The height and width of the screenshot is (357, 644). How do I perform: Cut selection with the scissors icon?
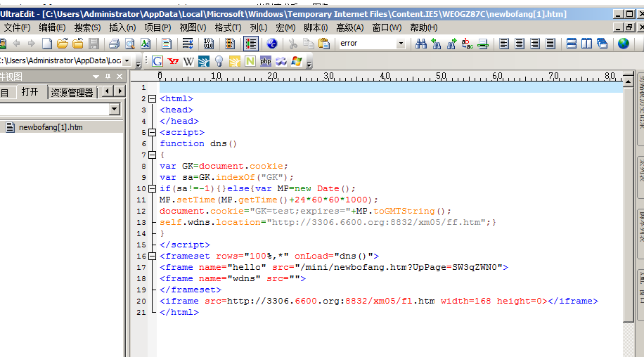[x=293, y=44]
